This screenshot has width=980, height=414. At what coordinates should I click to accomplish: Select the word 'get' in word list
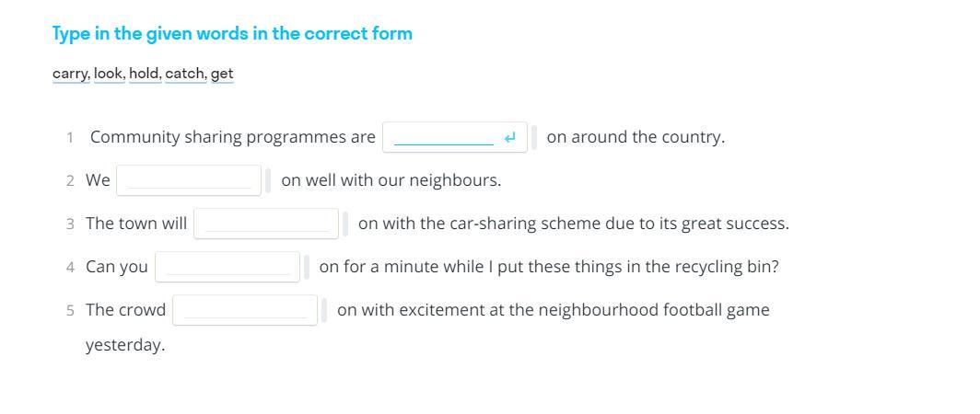pos(222,74)
